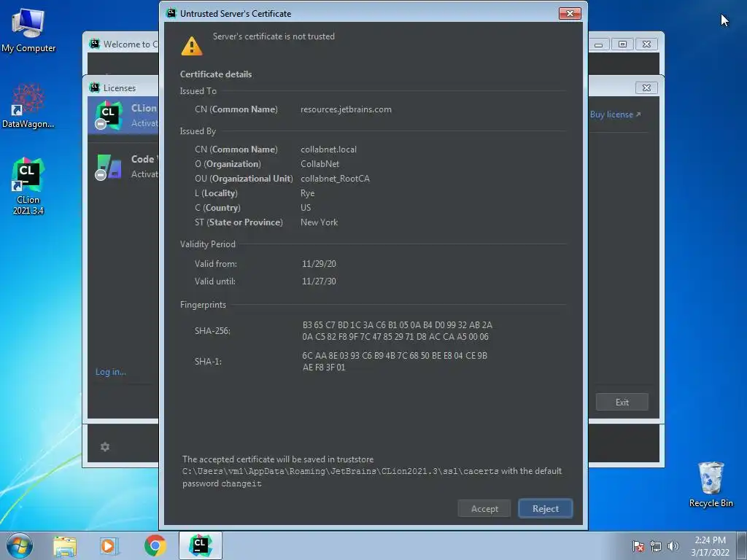This screenshot has width=747, height=560.
Task: Click resources.jetbrains.com common name value
Action: coord(346,109)
